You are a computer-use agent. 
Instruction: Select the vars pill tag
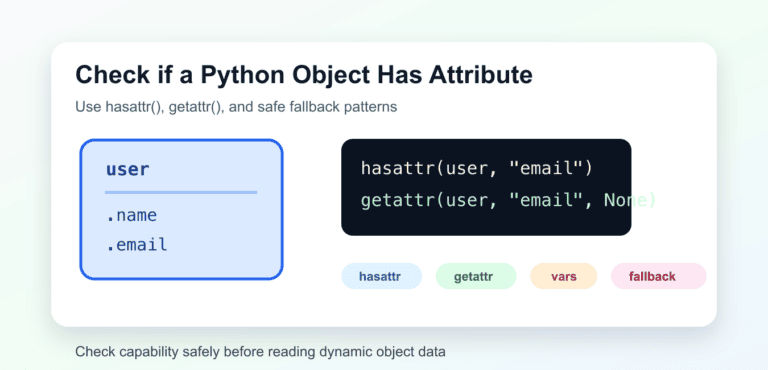[x=563, y=276]
